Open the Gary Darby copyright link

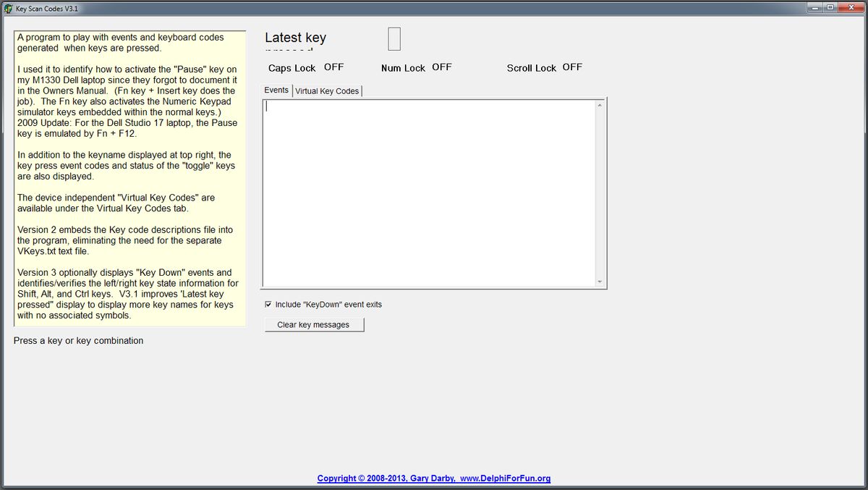click(376, 478)
